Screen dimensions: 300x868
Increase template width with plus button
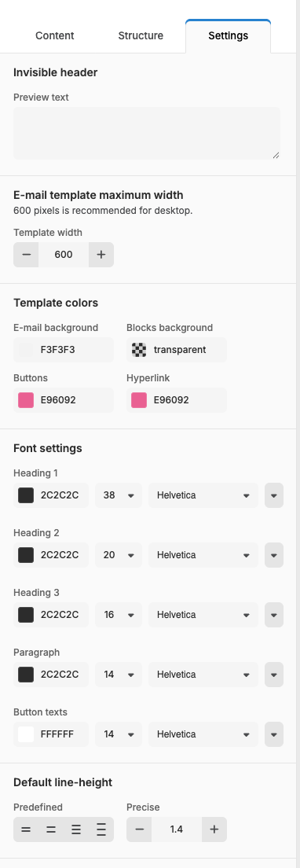tap(101, 255)
